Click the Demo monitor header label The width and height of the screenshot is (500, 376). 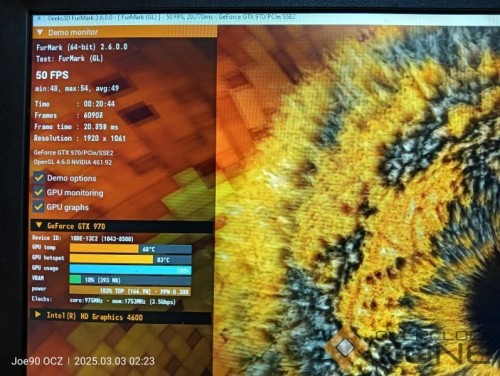pos(73,32)
